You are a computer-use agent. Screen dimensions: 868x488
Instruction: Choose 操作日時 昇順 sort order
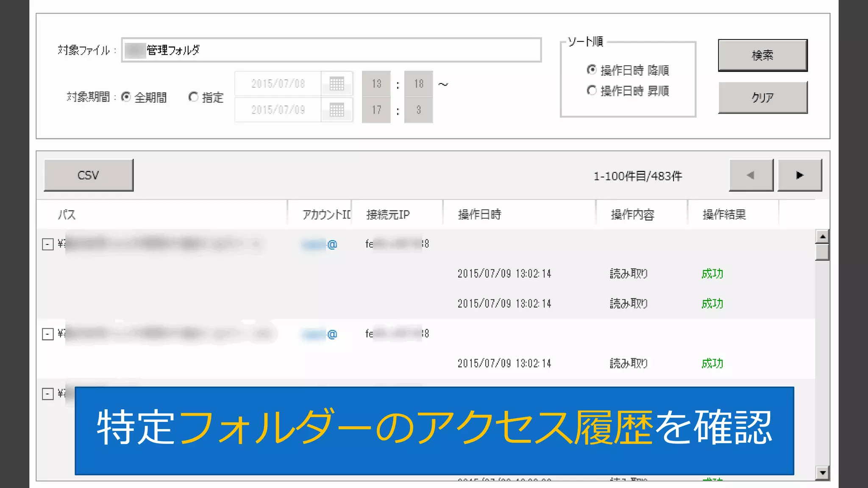coord(592,90)
